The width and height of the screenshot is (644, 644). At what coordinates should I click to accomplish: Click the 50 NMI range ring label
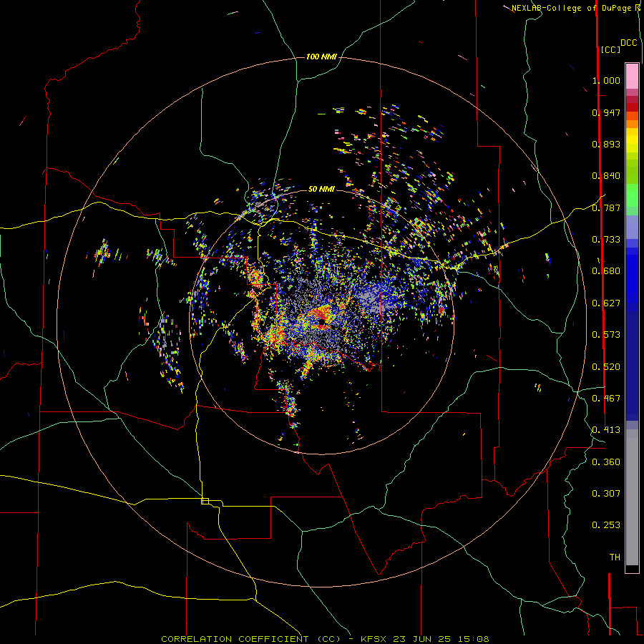321,189
